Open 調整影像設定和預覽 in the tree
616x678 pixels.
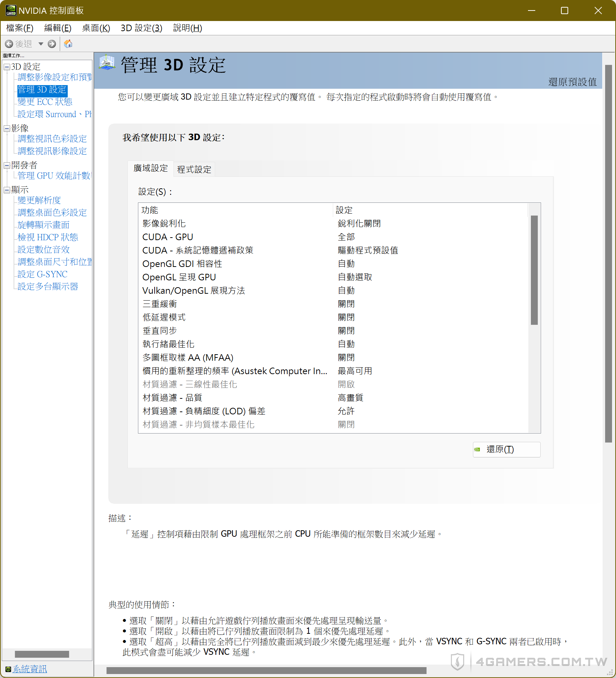click(x=55, y=77)
